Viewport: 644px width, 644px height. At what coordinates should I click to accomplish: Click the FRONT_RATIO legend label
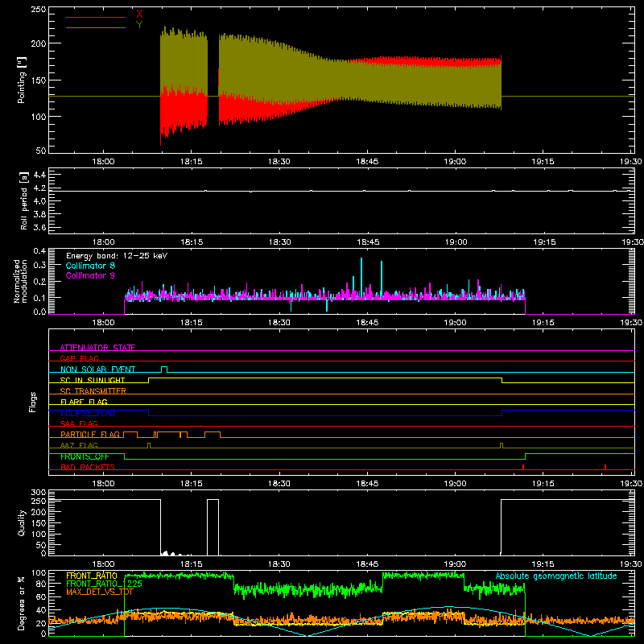coord(92,576)
